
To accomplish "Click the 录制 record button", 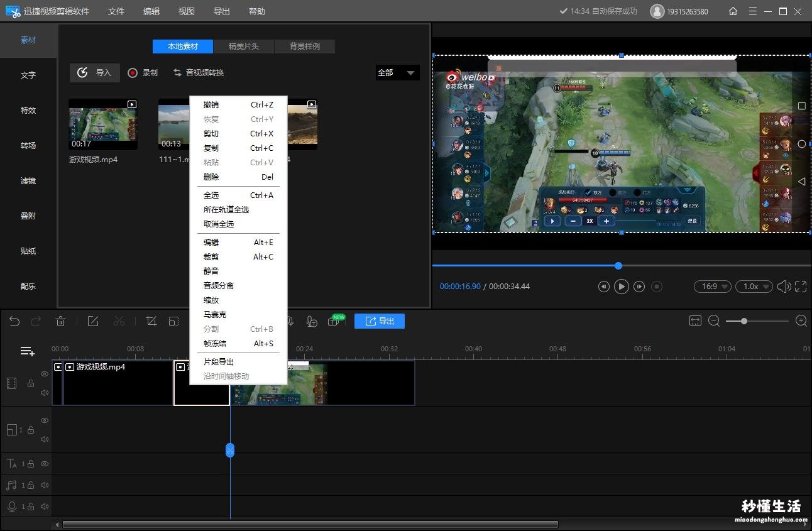I will pos(143,73).
